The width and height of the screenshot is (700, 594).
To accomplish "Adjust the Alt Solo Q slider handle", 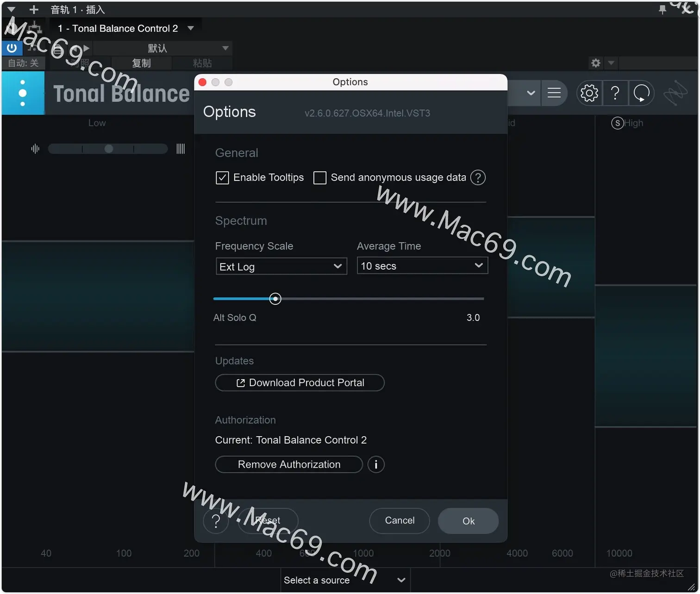I will click(275, 299).
